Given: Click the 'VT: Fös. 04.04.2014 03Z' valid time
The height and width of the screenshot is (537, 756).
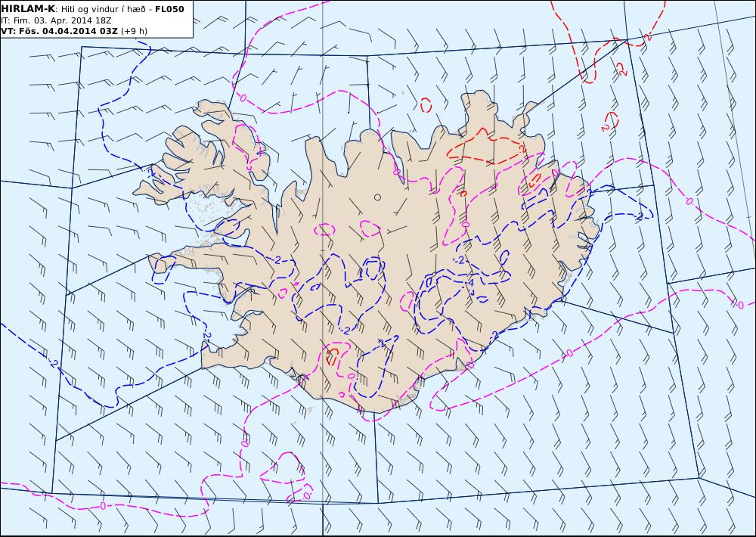Looking at the screenshot, I should coord(59,31).
